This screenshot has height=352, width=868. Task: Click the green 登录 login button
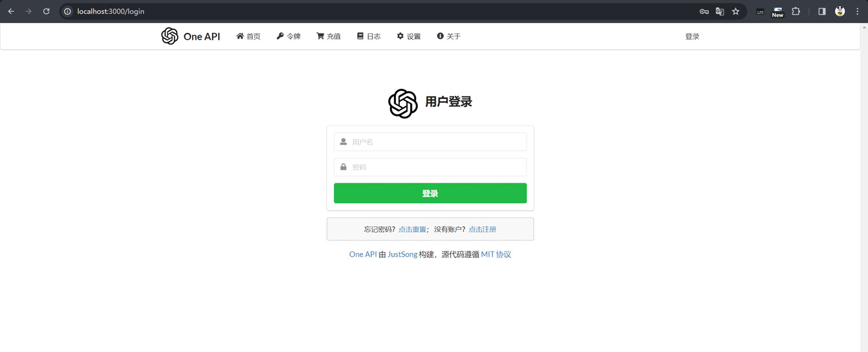click(x=431, y=193)
